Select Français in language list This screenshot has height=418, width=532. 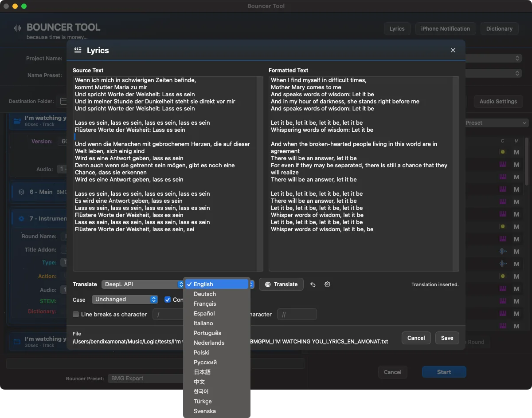point(217,304)
